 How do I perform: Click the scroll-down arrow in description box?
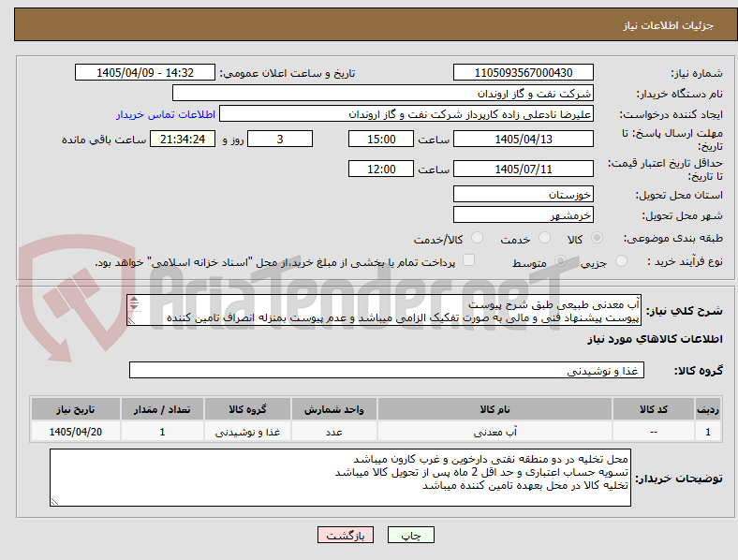(x=134, y=306)
